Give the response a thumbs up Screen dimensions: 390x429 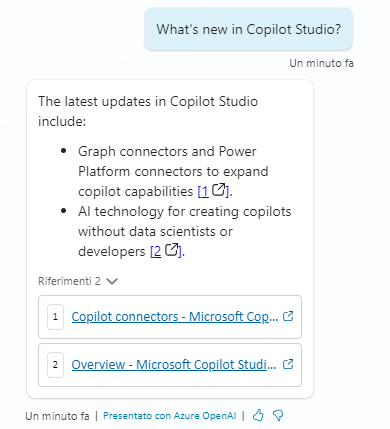[258, 415]
